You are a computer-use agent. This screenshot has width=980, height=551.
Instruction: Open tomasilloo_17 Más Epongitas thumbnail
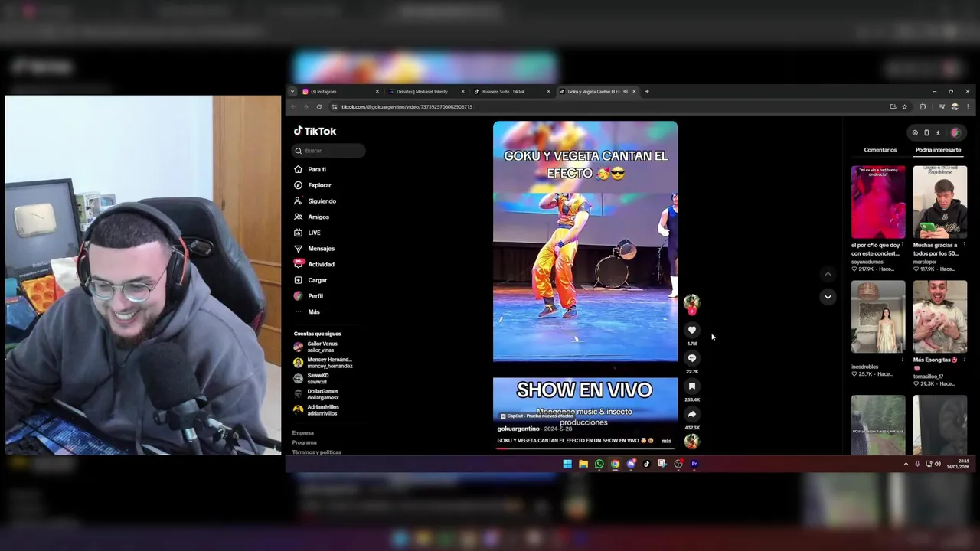(939, 317)
